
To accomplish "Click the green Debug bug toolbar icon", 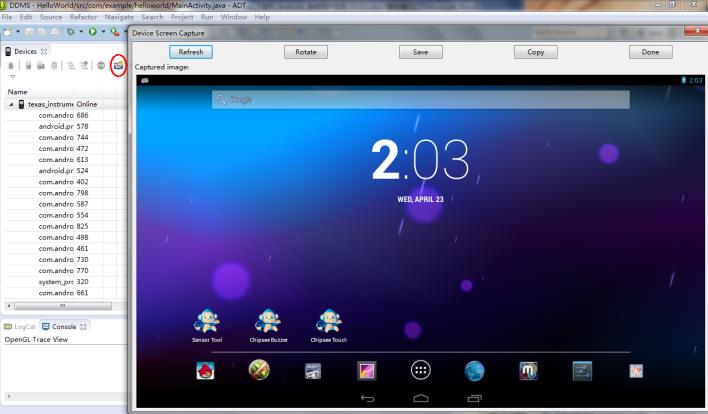I will (71, 32).
